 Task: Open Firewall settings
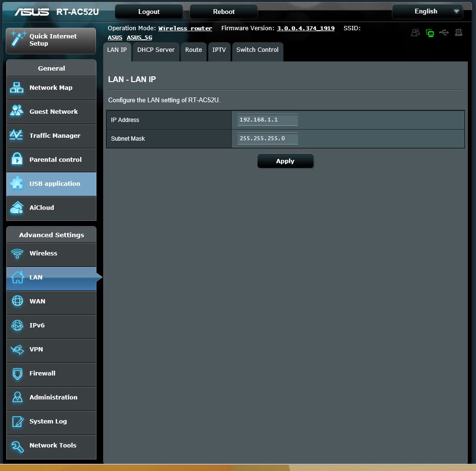pos(51,374)
